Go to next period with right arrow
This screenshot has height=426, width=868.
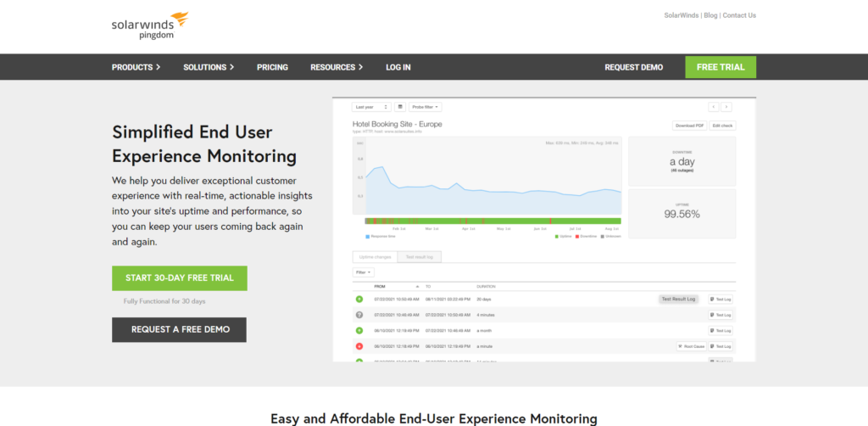(726, 107)
